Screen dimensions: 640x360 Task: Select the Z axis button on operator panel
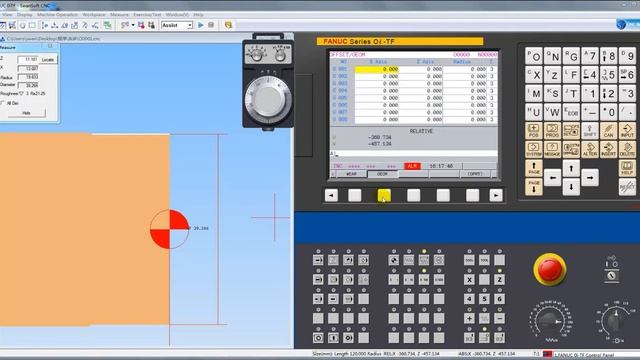(x=499, y=280)
